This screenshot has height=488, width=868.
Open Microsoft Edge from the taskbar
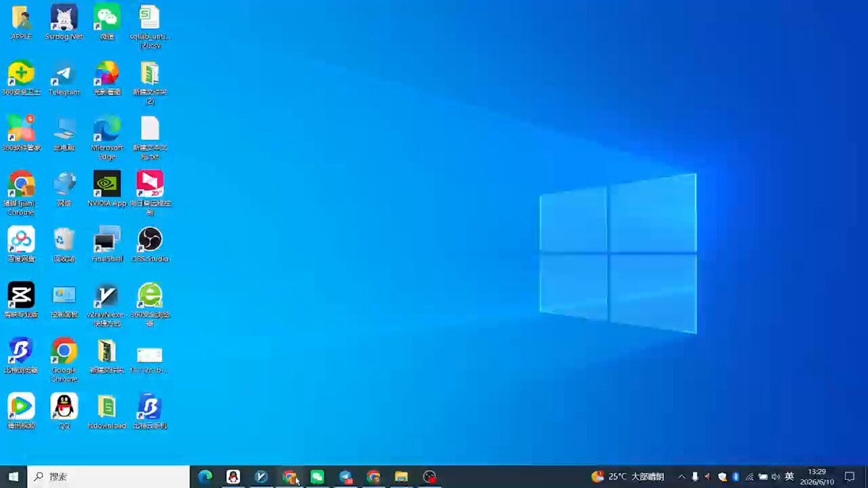click(x=205, y=477)
